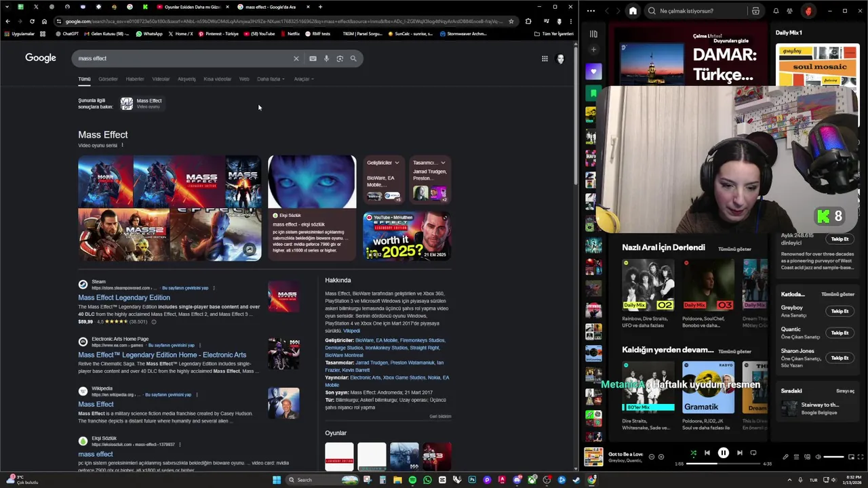The width and height of the screenshot is (868, 488).
Task: Switch Spotify to full screen
Action: [861, 457]
